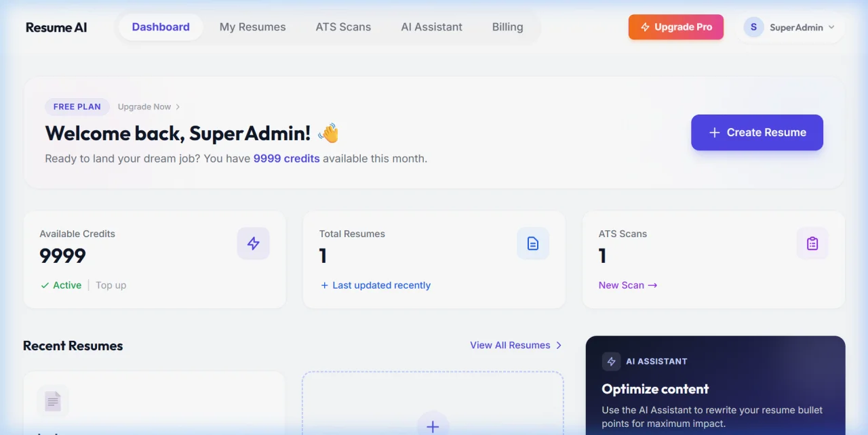Click the Optimize content heading
Image resolution: width=868 pixels, height=435 pixels.
(x=655, y=389)
